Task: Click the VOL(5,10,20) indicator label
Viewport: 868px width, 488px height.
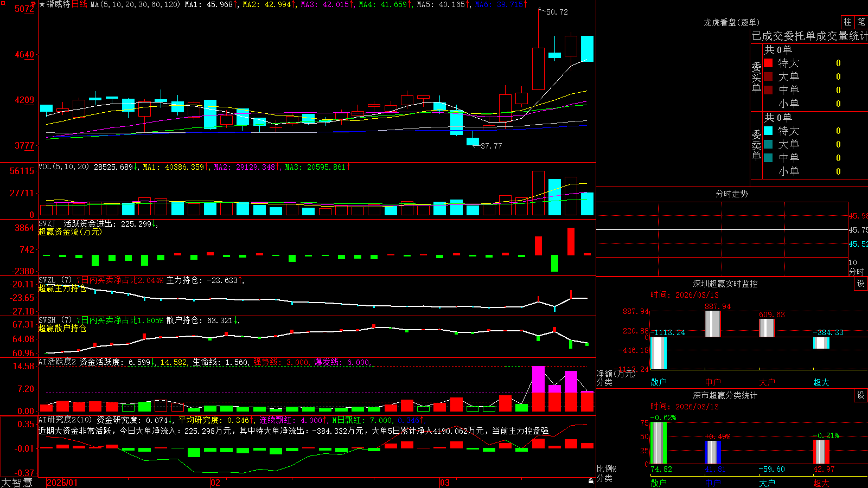Action: click(x=63, y=167)
